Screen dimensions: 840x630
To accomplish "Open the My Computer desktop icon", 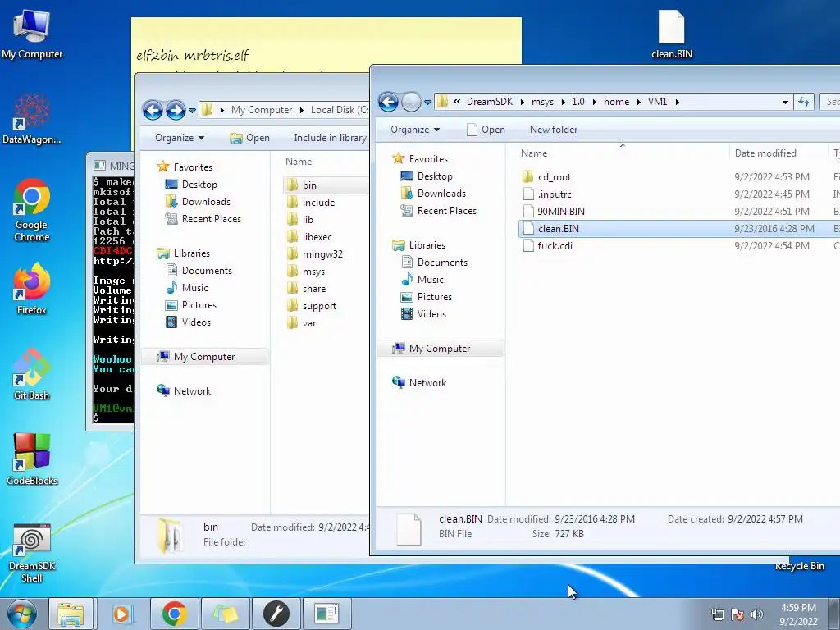I will (32, 34).
